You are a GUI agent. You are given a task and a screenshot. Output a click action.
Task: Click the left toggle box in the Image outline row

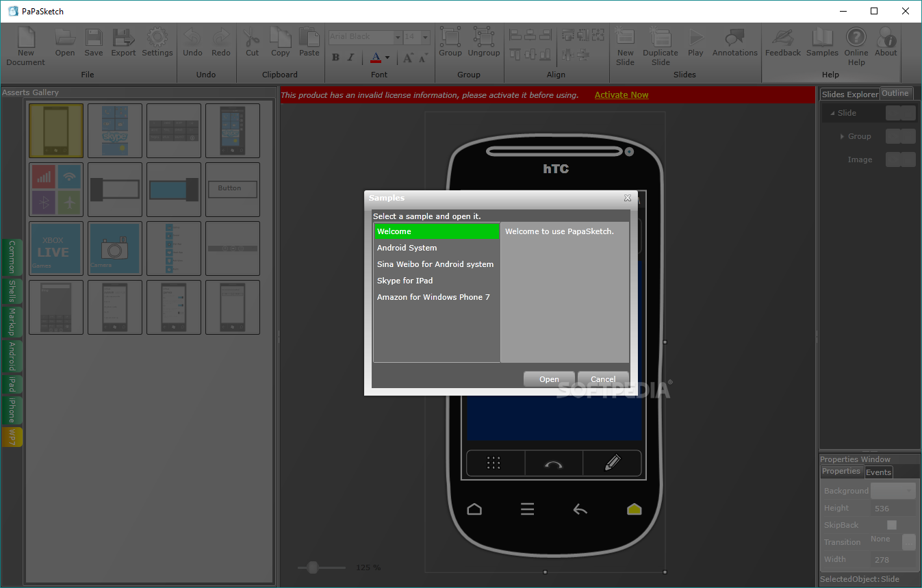click(893, 159)
